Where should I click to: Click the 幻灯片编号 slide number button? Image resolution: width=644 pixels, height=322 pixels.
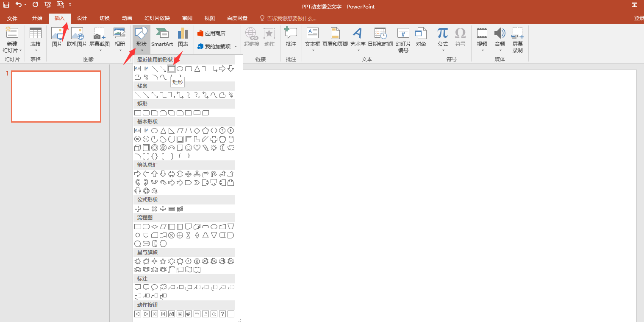coord(403,40)
